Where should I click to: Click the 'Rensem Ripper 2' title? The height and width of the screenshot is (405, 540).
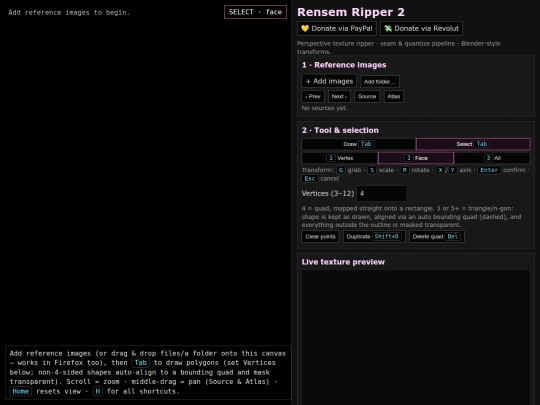pos(351,12)
